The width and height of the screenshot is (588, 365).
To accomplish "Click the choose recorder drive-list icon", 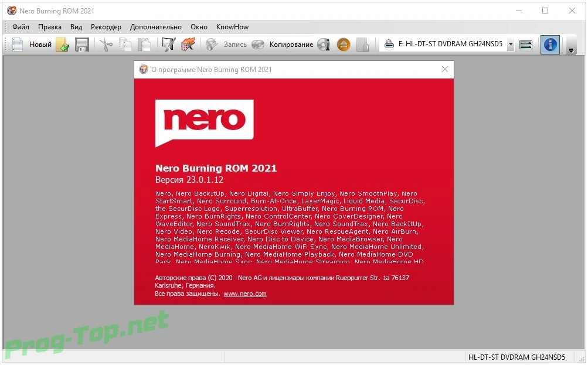I will pos(526,45).
